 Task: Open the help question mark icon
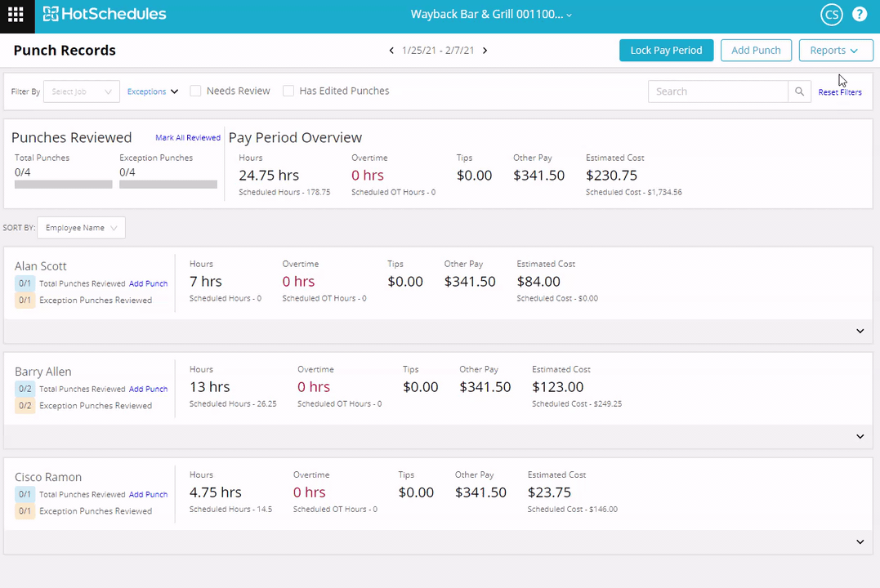tap(860, 15)
